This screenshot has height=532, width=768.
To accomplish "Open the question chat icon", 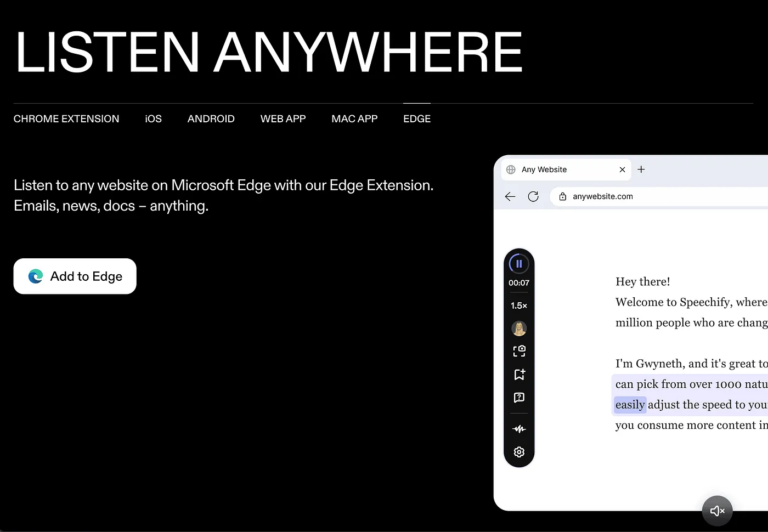I will click(519, 398).
